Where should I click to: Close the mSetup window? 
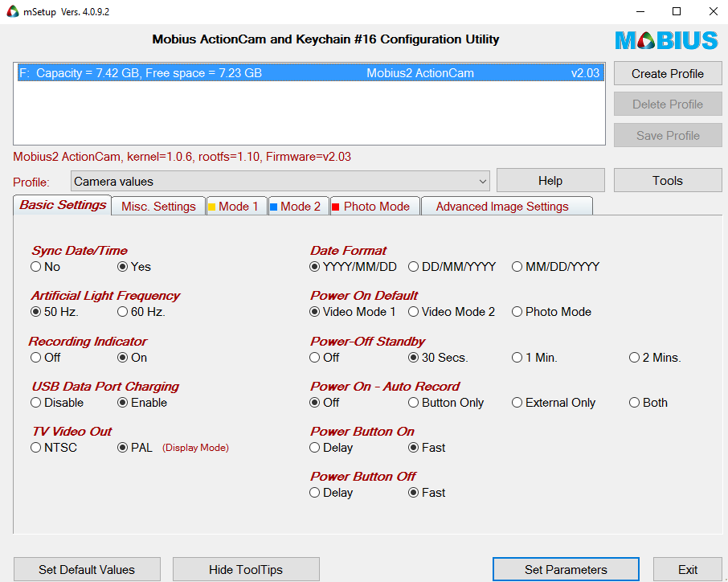tap(714, 11)
